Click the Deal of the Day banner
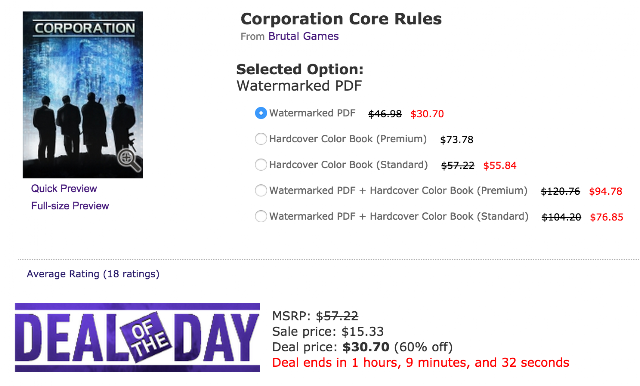 point(137,337)
